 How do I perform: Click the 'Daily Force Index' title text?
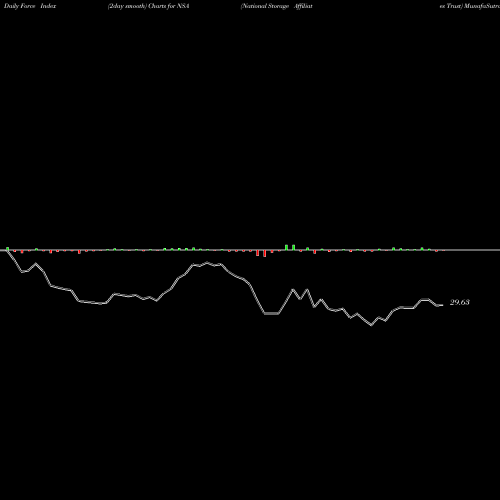pos(30,6)
